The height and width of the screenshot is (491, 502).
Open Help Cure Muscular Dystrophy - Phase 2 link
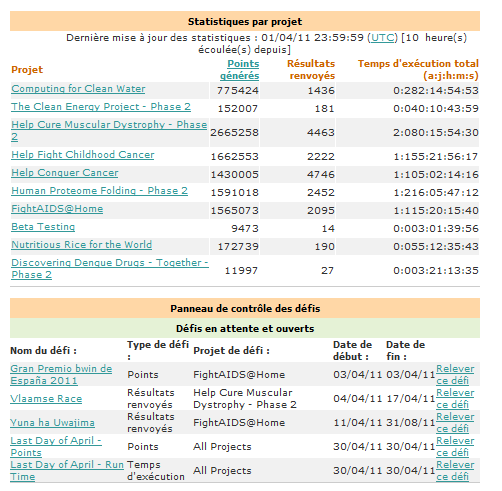pos(109,131)
